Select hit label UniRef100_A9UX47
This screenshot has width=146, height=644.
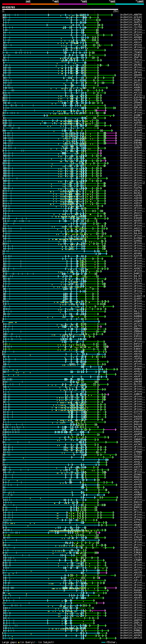coord(131,42)
